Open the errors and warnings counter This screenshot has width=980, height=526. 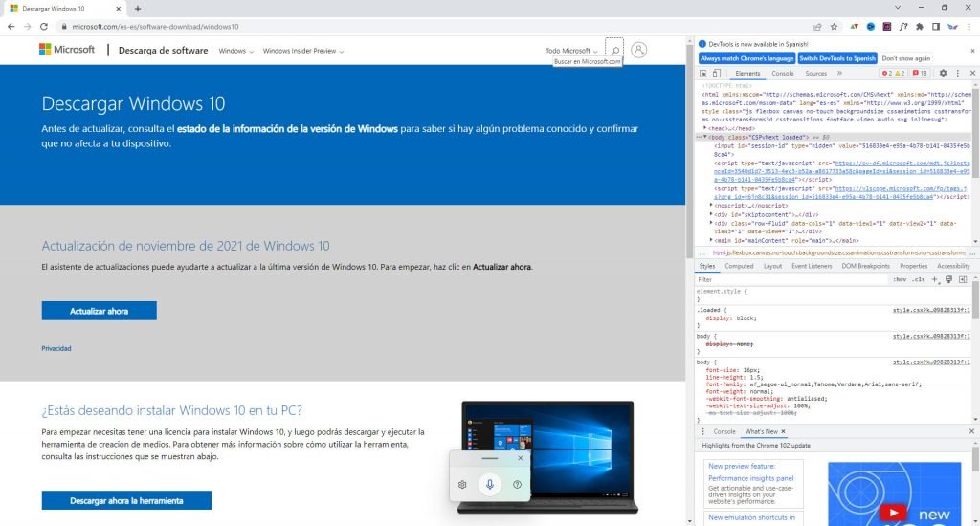pyautogui.click(x=893, y=73)
